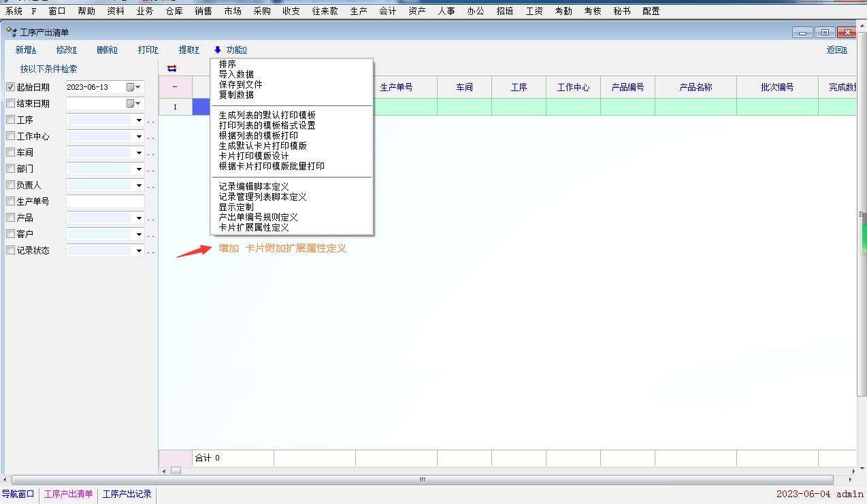Expand the 记录状态 dropdown
Viewport: 867px width, 504px height.
tap(139, 250)
